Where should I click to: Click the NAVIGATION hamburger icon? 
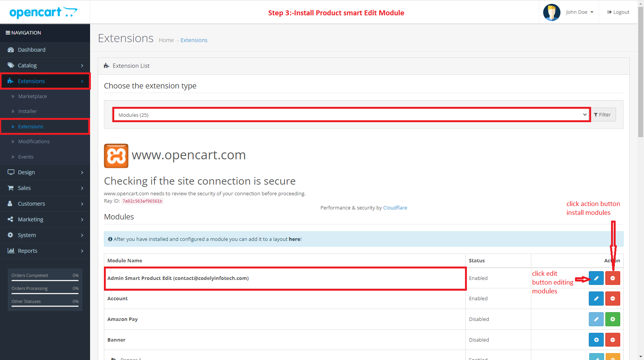pos(7,33)
